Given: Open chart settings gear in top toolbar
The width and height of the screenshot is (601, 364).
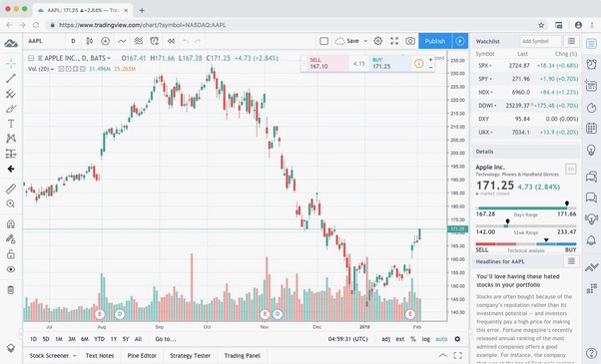Looking at the screenshot, I should (x=378, y=41).
